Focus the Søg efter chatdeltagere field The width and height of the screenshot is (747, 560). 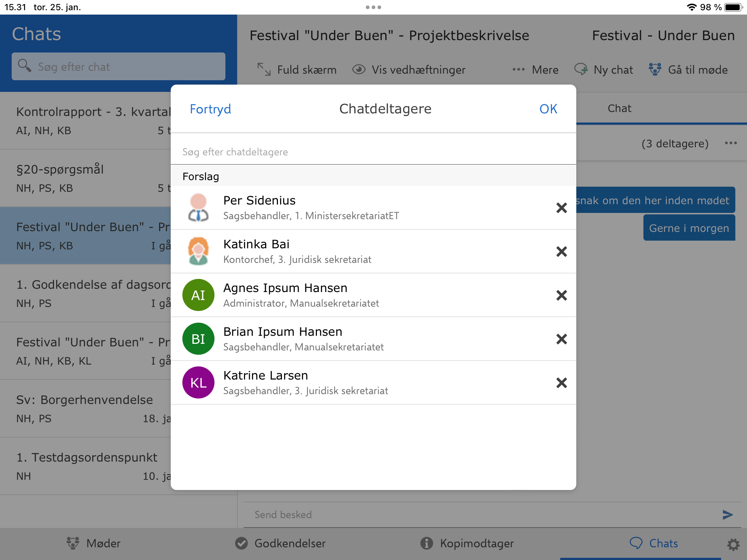click(373, 152)
